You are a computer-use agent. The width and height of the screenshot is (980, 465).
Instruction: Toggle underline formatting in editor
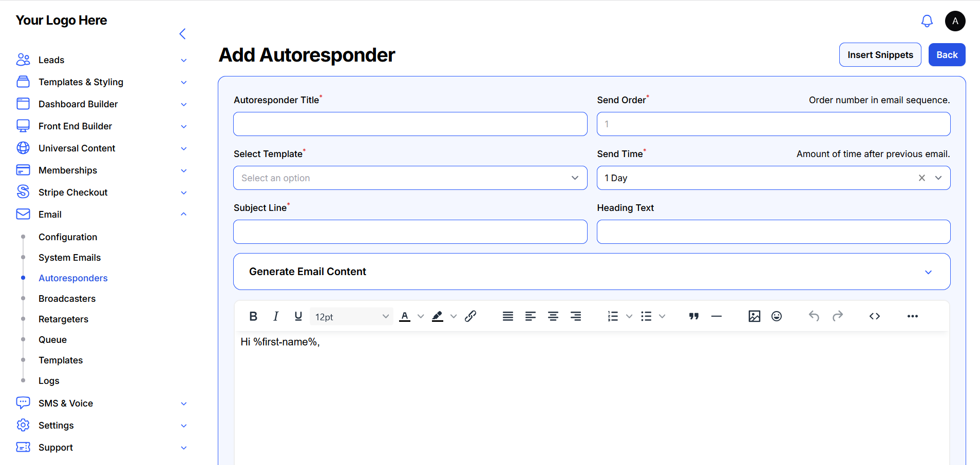coord(298,316)
